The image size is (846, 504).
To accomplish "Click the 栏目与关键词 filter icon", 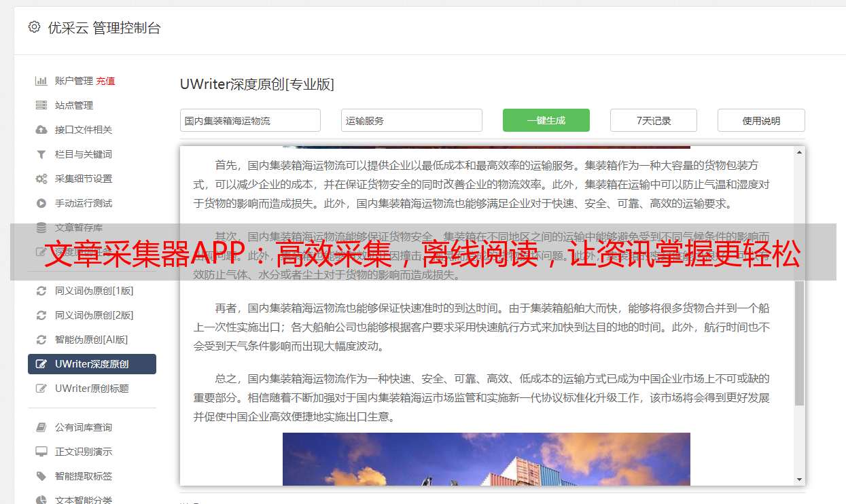I will click(41, 154).
